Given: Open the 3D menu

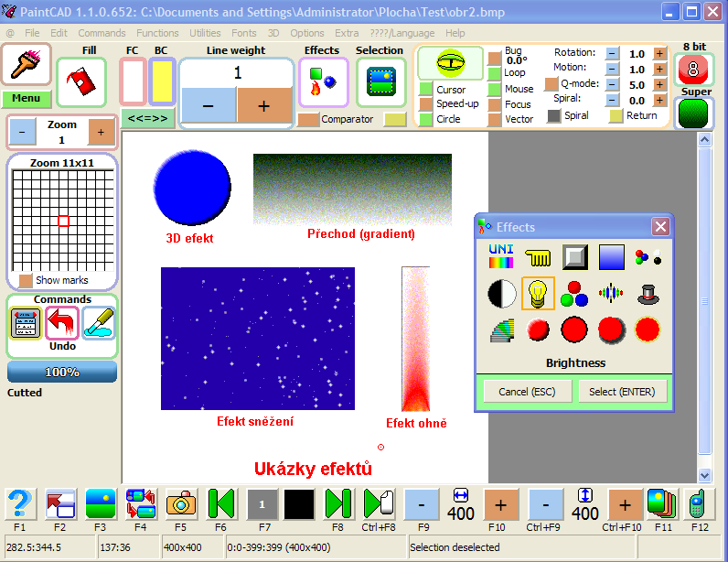Looking at the screenshot, I should (273, 33).
